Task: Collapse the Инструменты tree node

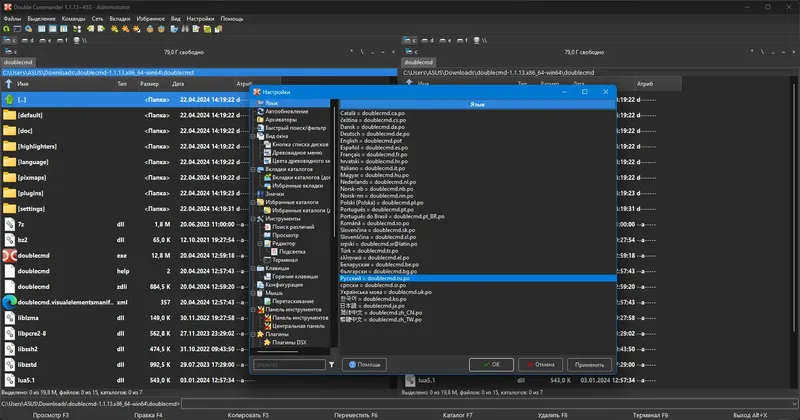Action: tap(253, 217)
